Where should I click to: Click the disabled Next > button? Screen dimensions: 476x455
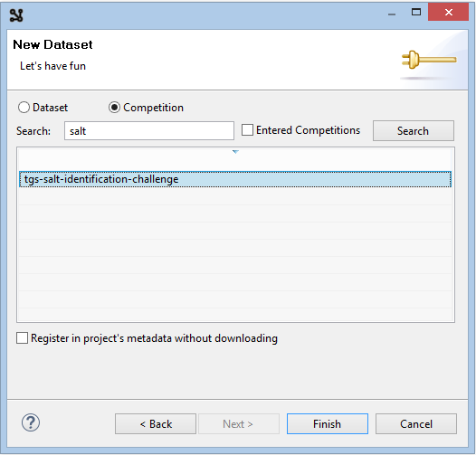pos(239,423)
